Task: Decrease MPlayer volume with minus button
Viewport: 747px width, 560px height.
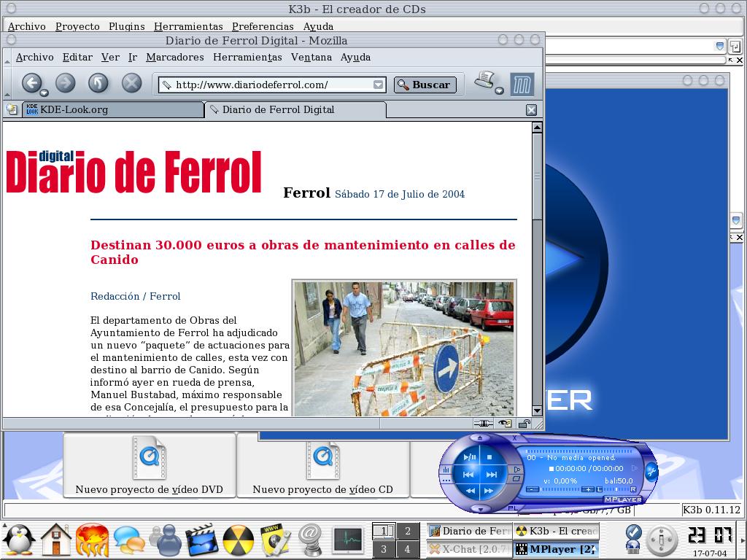Action: click(x=532, y=489)
